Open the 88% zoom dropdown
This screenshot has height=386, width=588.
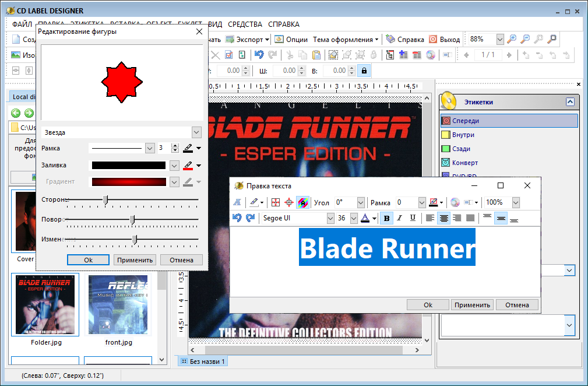pyautogui.click(x=500, y=39)
